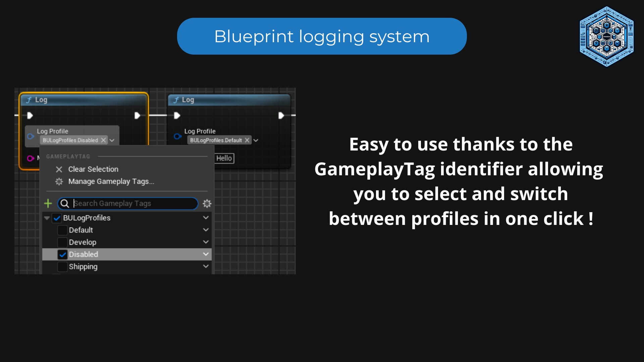Collapse the BULogProfiles tree entry
This screenshot has width=644, height=362.
pyautogui.click(x=47, y=218)
